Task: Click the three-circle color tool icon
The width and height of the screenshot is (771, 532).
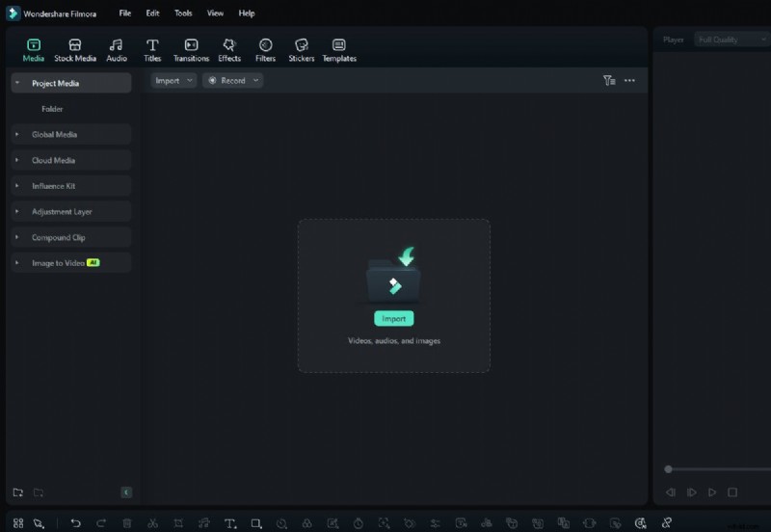Action: pyautogui.click(x=306, y=523)
